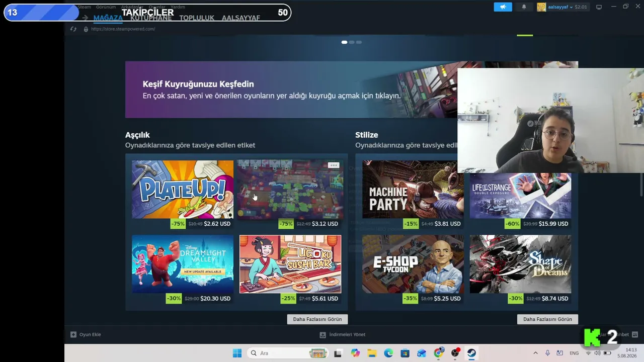
Task: Click the $20.30 USD price
Action: tap(215, 298)
